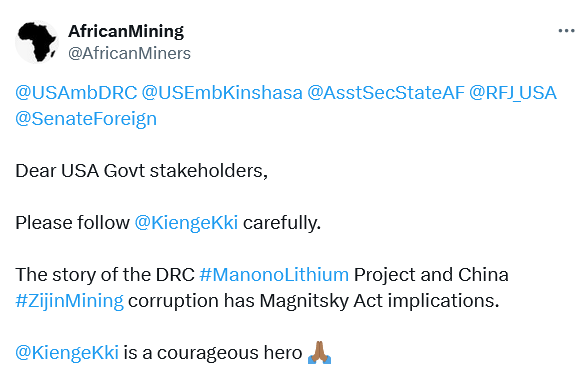The height and width of the screenshot is (375, 587).
Task: Open the #ManonoLithium hashtag
Action: [274, 275]
